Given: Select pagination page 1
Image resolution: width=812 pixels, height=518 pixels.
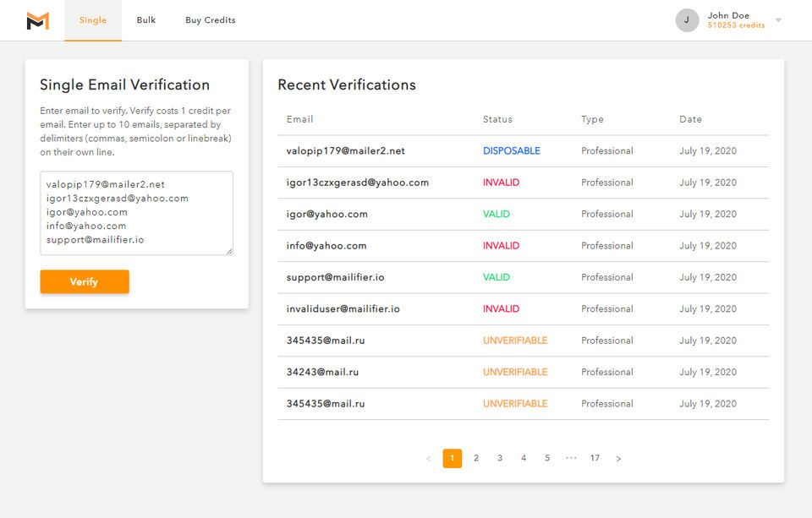Looking at the screenshot, I should (452, 458).
